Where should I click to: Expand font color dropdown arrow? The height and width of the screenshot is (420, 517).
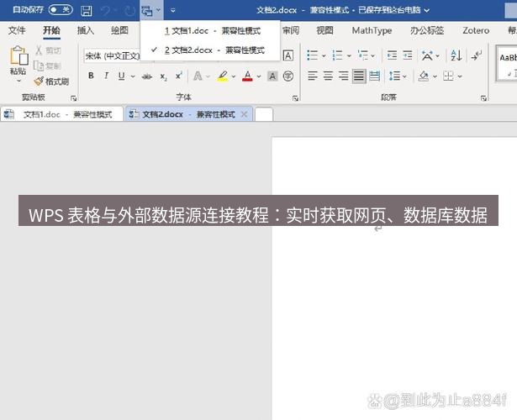click(259, 76)
